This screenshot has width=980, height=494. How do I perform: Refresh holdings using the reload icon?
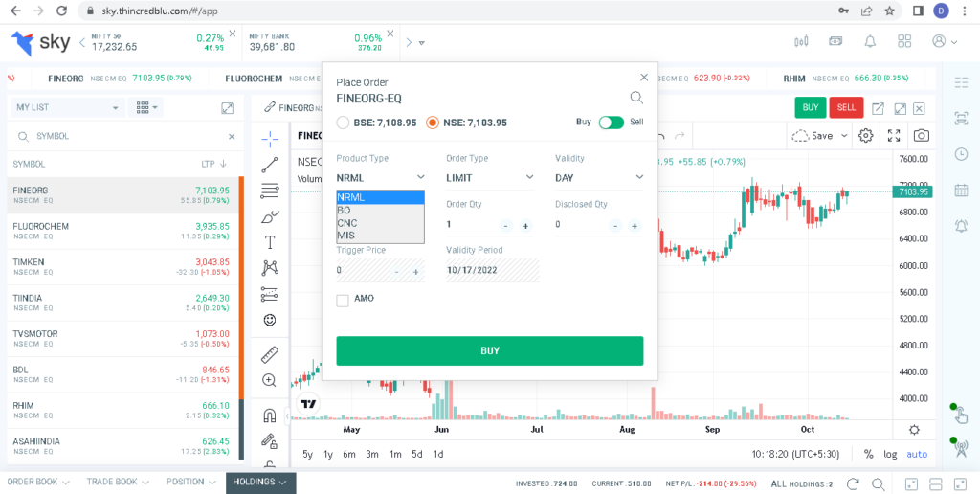pyautogui.click(x=853, y=483)
